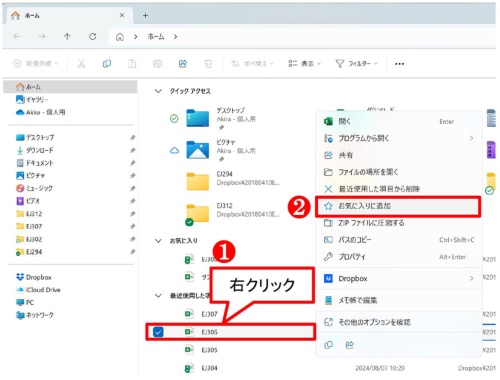The image size is (500, 380).
Task: Click the Copy icon at context menu bottom
Action: point(328,345)
